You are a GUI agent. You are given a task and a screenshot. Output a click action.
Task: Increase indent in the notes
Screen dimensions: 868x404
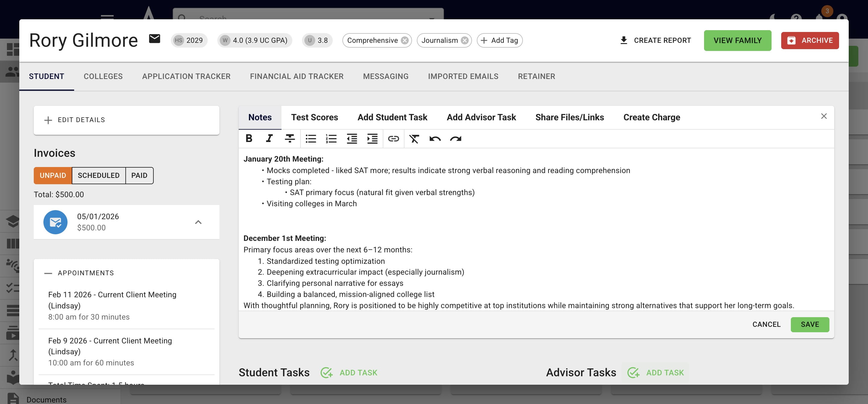(372, 138)
